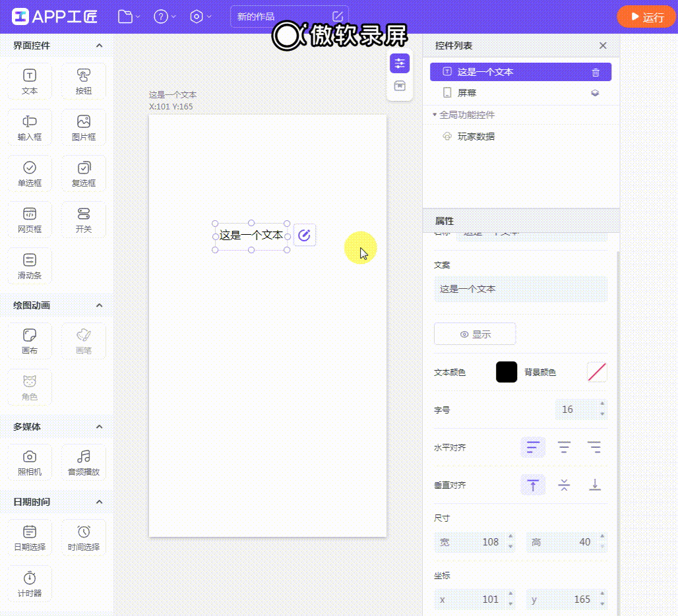This screenshot has width=678, height=616.
Task: Click the y coordinate value 165
Action: (x=582, y=599)
